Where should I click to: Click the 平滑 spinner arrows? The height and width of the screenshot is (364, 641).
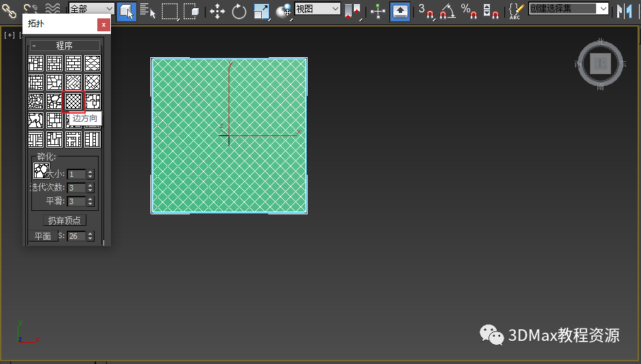coord(91,201)
